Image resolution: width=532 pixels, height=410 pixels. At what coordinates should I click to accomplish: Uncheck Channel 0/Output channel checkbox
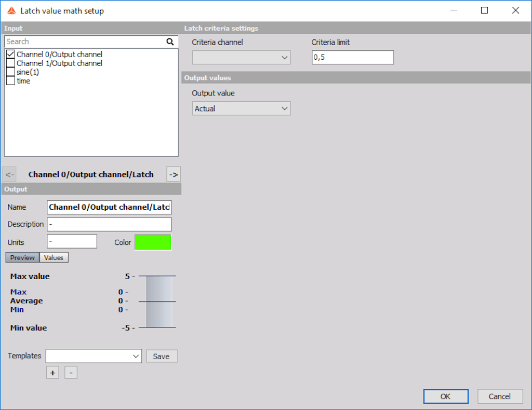[x=10, y=54]
